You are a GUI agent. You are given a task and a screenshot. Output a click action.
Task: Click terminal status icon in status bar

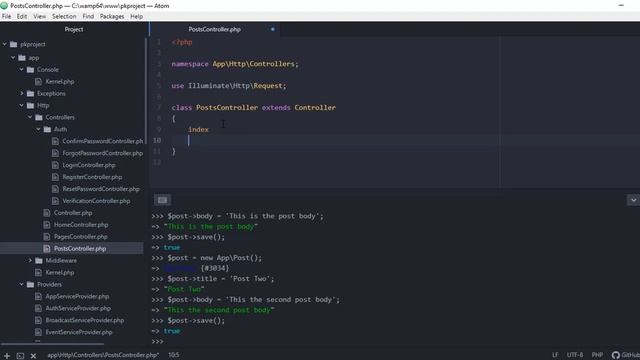(20, 356)
